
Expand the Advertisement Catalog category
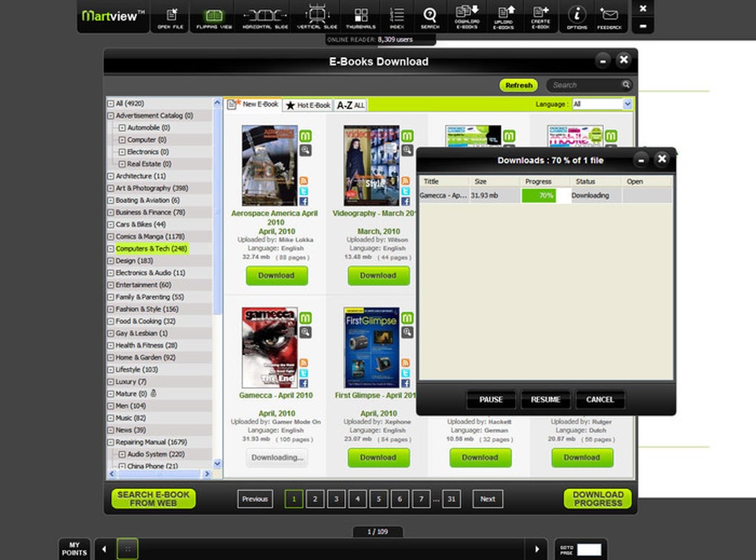pyautogui.click(x=110, y=116)
